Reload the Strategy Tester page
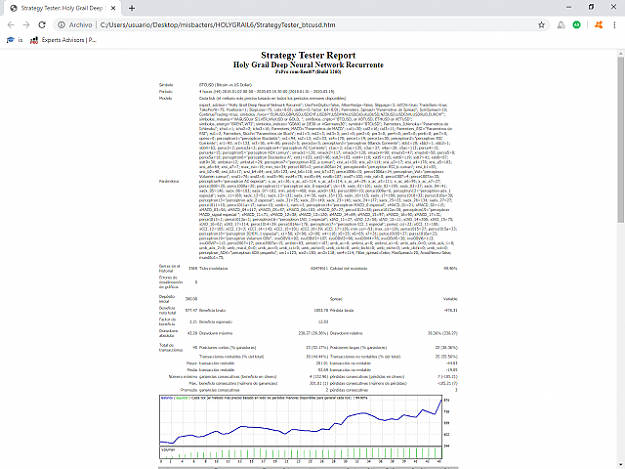 [x=42, y=25]
